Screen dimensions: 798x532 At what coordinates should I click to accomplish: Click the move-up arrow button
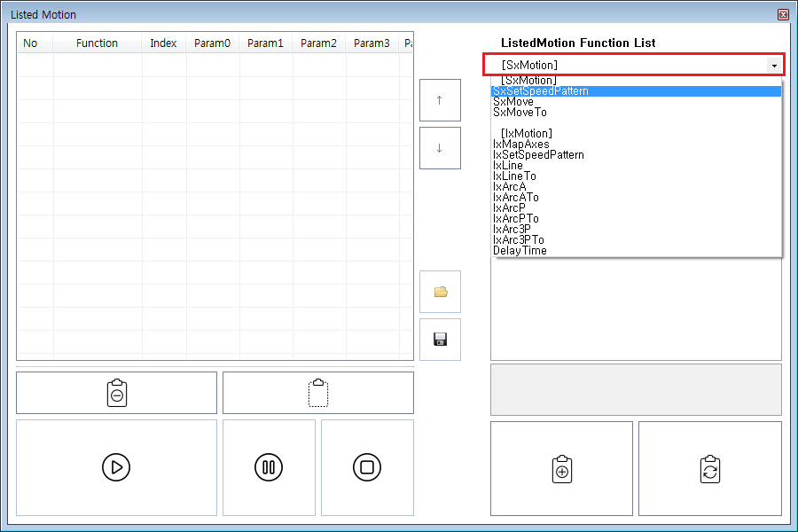click(440, 100)
